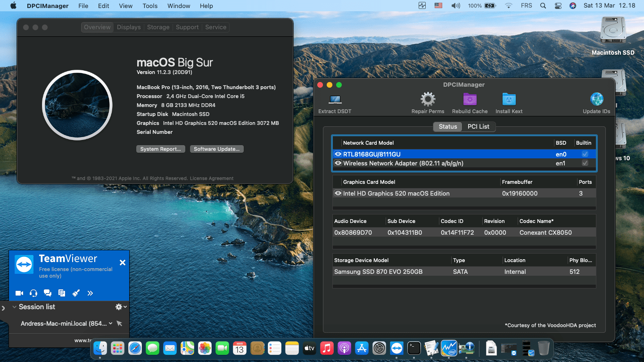Image resolution: width=644 pixels, height=362 pixels.
Task: Select the Status tab in DPCIManager
Action: point(448,126)
